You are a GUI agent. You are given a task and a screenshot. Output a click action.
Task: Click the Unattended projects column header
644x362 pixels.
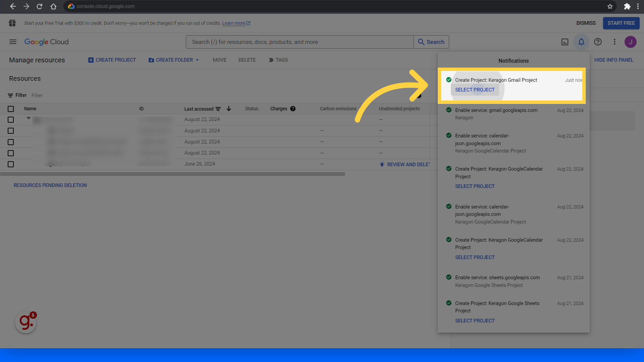pos(399,109)
